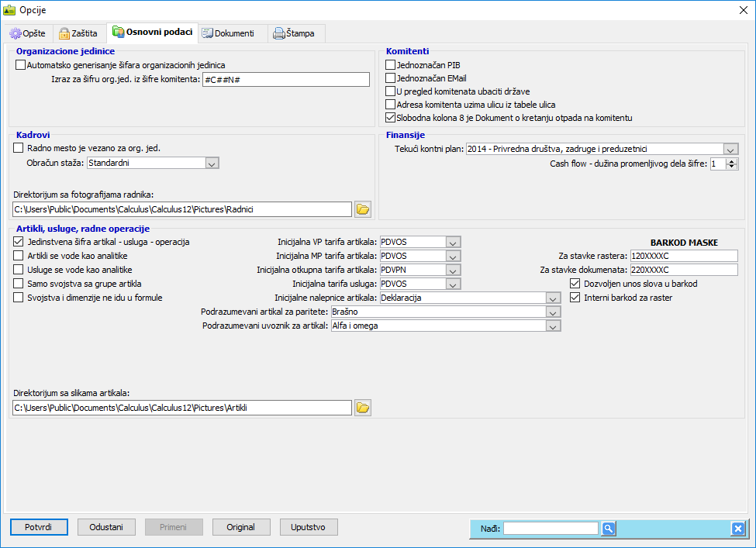The width and height of the screenshot is (756, 548).
Task: Click folder icon beside worker photos directory
Action: (363, 209)
